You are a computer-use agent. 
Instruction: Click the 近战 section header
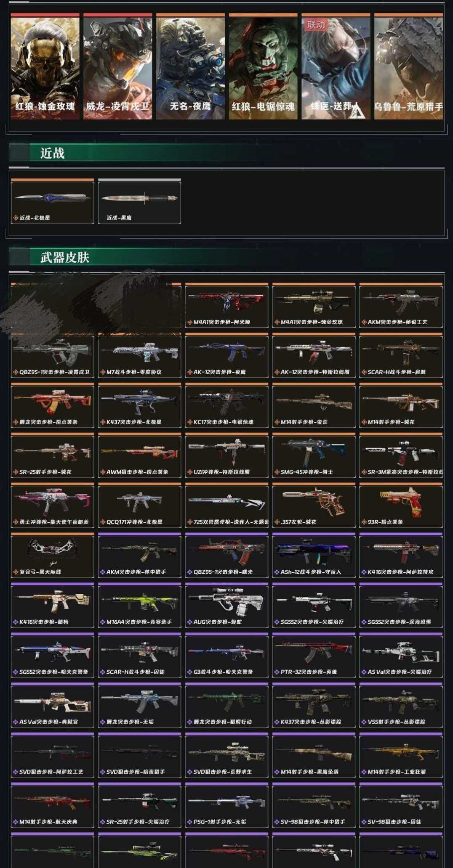coord(53,153)
